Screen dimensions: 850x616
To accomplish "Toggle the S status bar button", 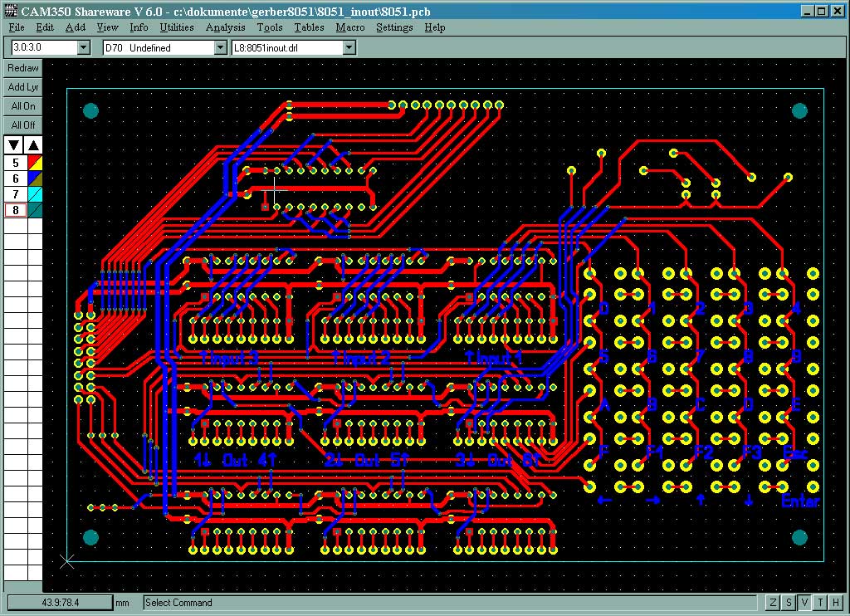I will (789, 602).
